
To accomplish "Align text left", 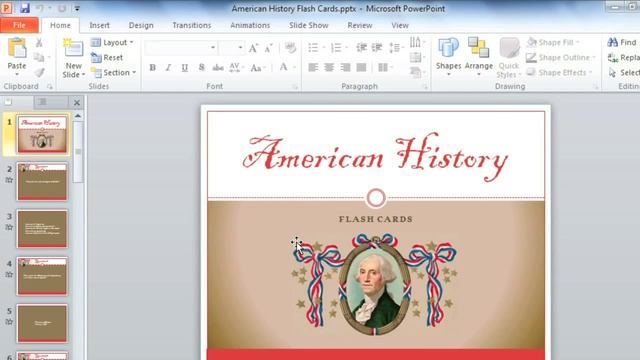I will coord(313,67).
